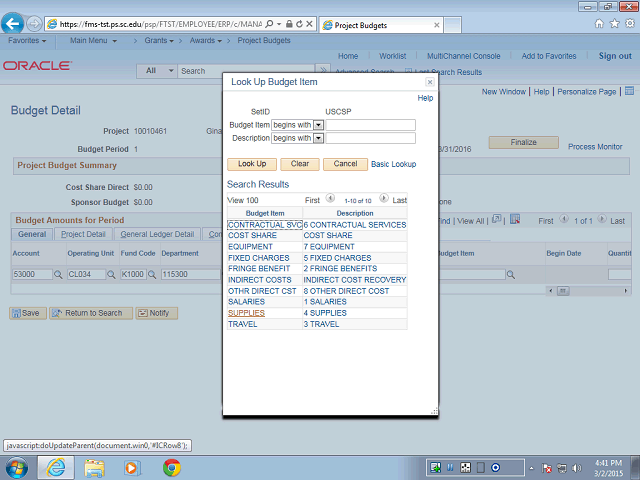
Task: Switch to Basic Lookup
Action: coord(393,164)
